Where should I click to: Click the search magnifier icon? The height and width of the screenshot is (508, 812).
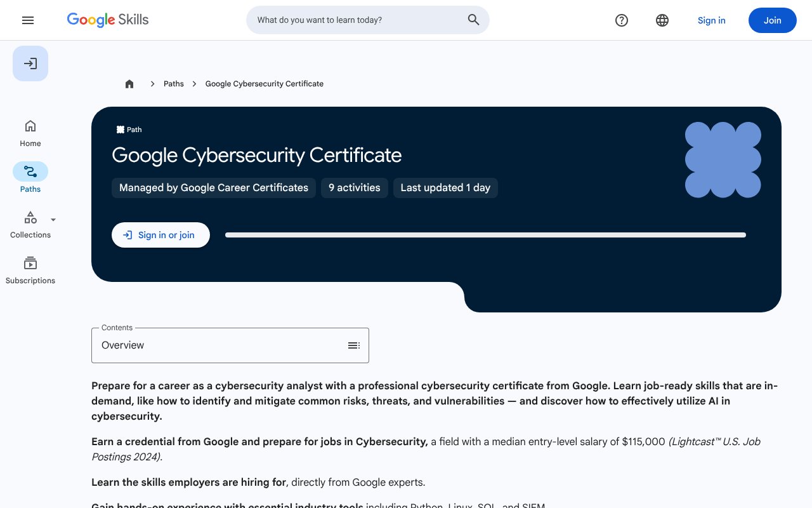473,20
